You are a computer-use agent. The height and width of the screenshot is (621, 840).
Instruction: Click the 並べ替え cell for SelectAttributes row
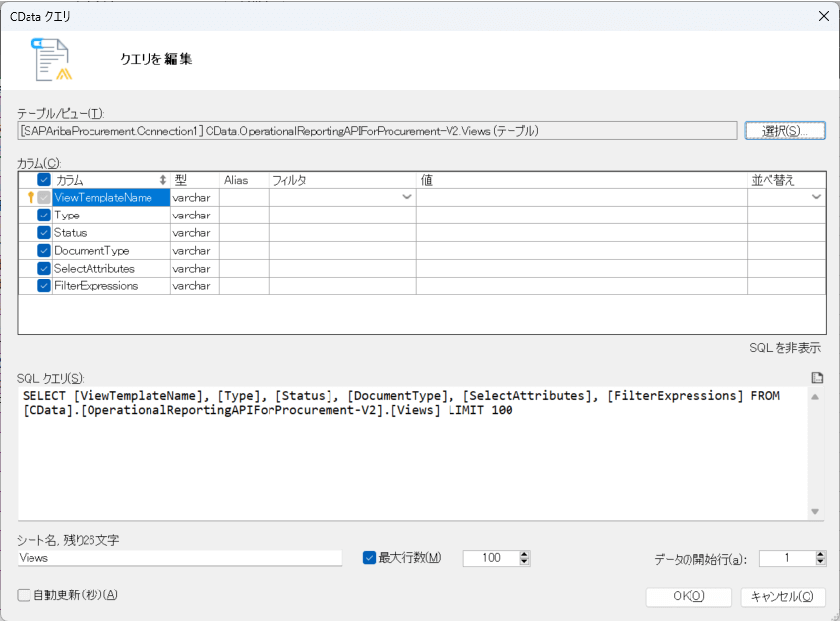(787, 268)
